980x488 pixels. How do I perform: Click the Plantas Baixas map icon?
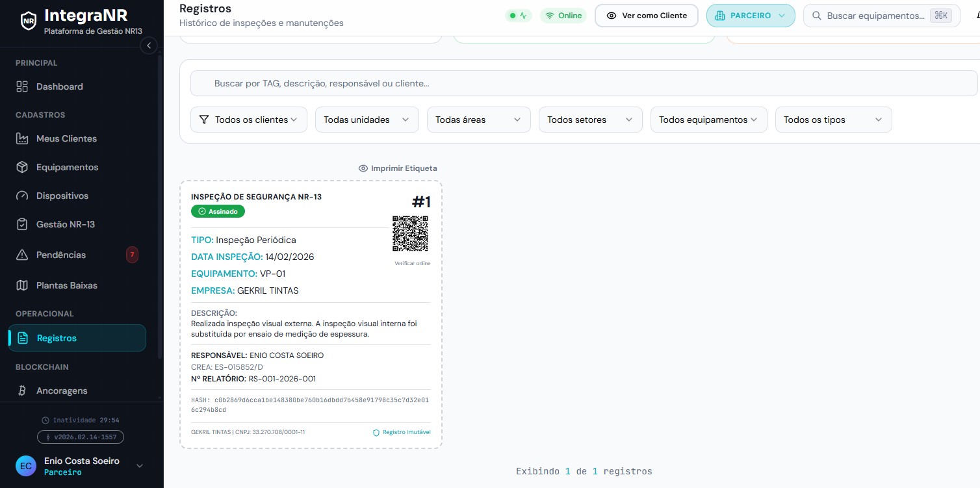[x=23, y=285]
